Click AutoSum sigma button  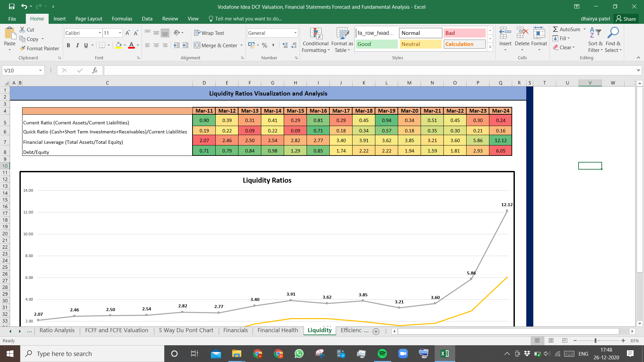tap(566, 29)
